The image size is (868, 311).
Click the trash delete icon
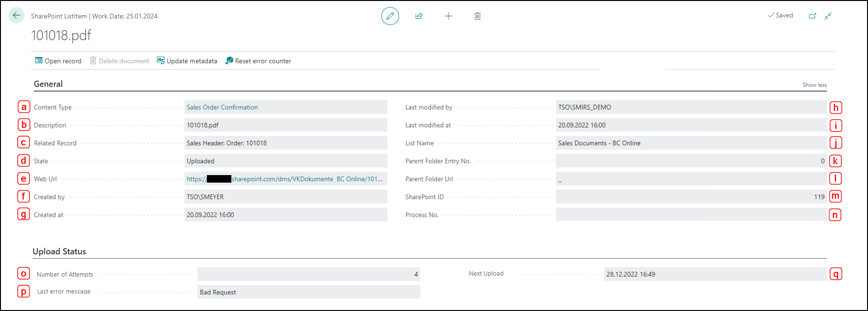pyautogui.click(x=477, y=16)
